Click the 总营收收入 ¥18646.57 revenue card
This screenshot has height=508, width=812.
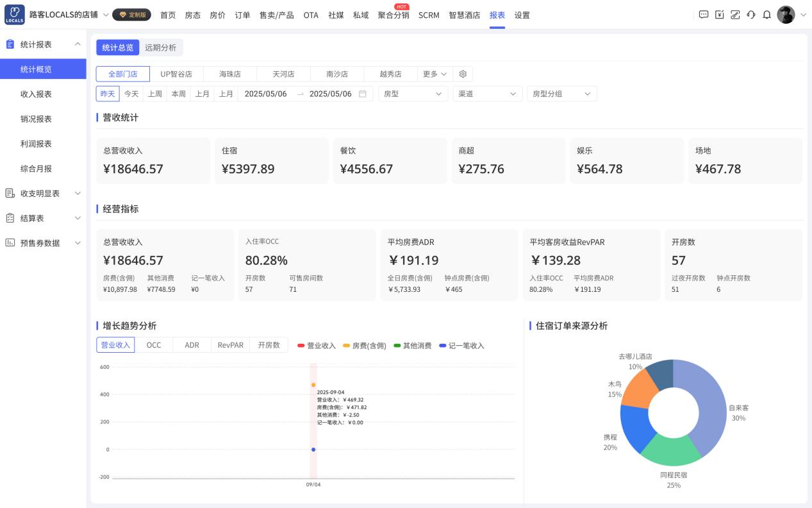click(153, 161)
